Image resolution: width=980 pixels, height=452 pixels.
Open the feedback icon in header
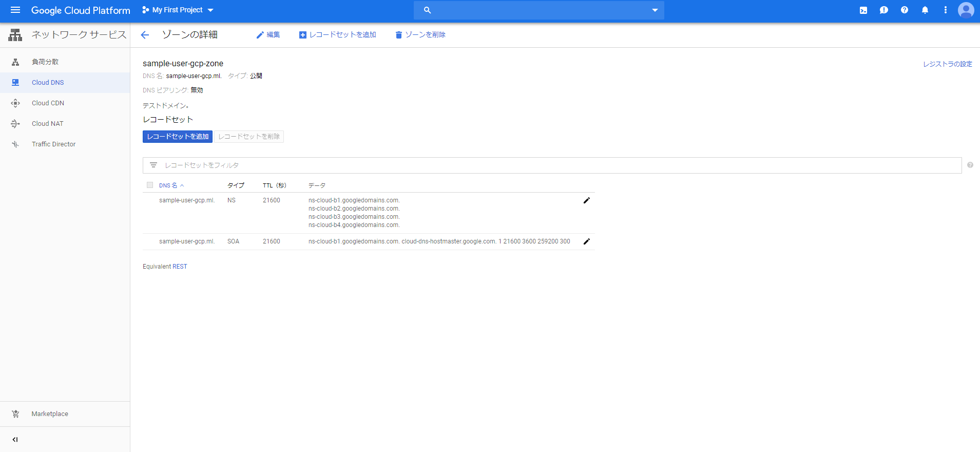click(x=884, y=10)
